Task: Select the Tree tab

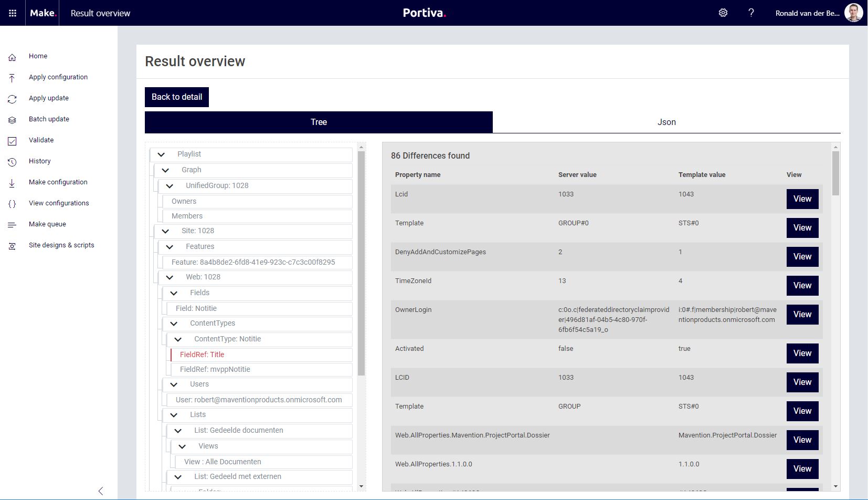Action: tap(319, 122)
